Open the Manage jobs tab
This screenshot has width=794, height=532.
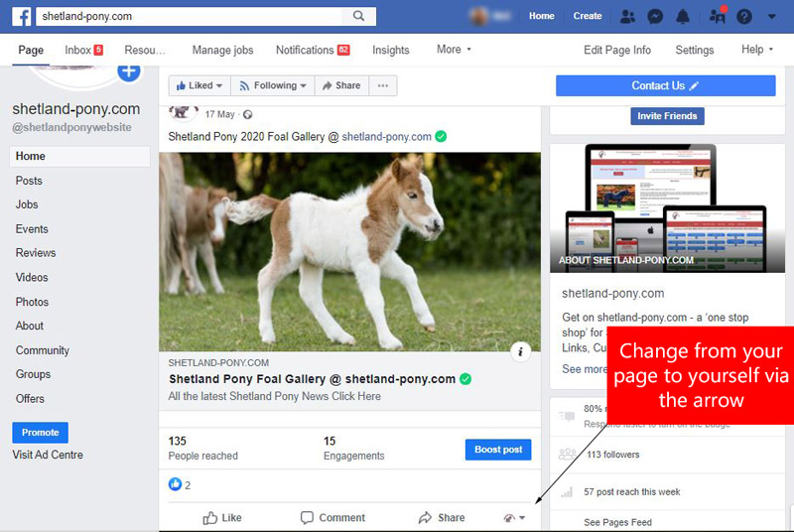coord(222,50)
